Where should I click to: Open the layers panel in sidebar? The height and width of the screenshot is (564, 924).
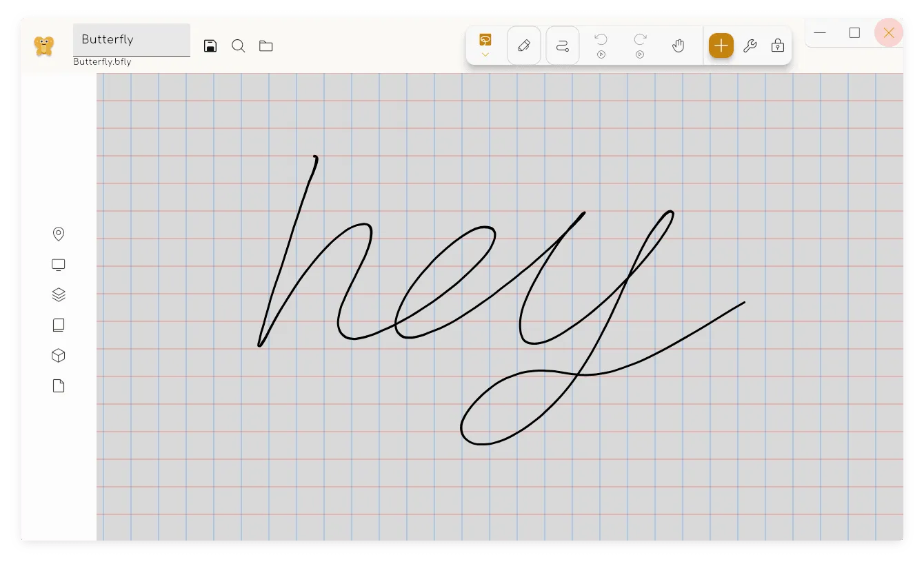[x=59, y=295]
